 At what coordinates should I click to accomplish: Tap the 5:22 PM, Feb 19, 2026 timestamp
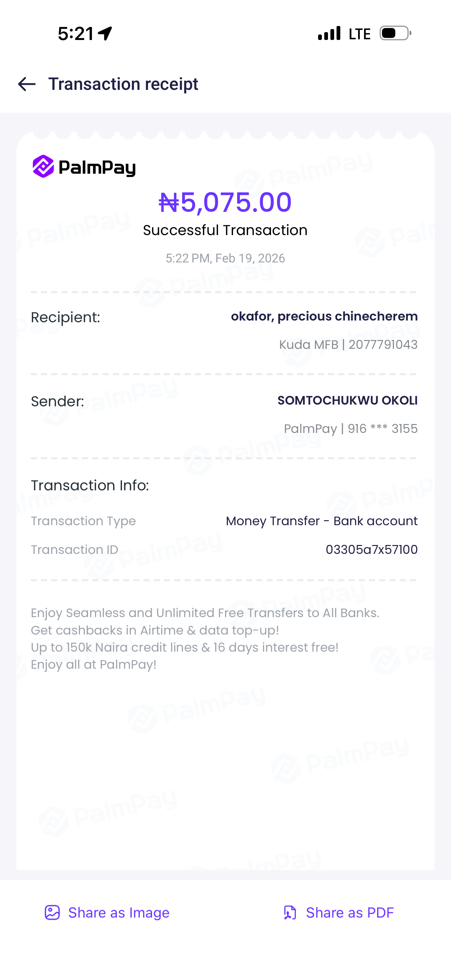(225, 258)
